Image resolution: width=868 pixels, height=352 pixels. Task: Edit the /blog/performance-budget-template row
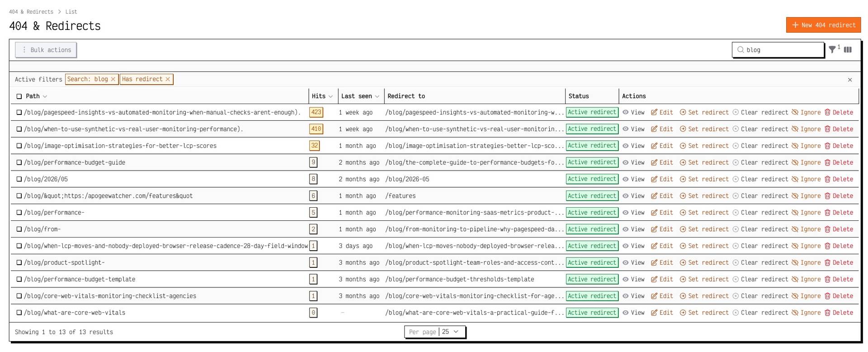tap(662, 280)
